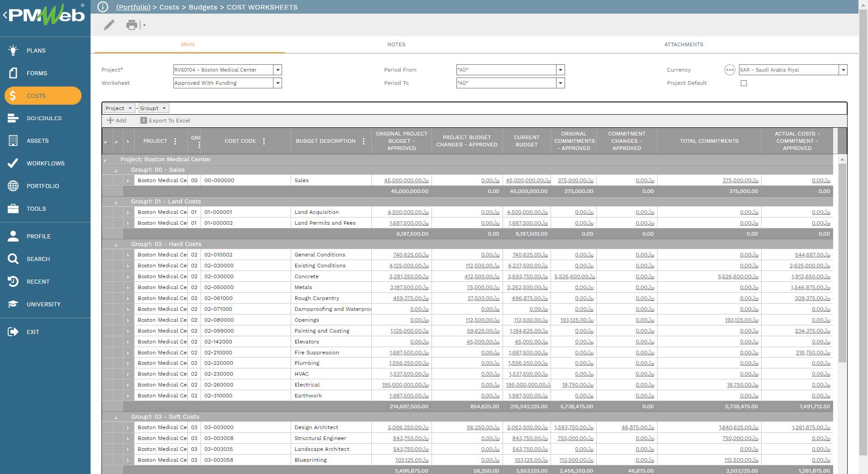Image resolution: width=868 pixels, height=474 pixels.
Task: Open Design Architect commitment changes 46,875.00
Action: point(638,427)
